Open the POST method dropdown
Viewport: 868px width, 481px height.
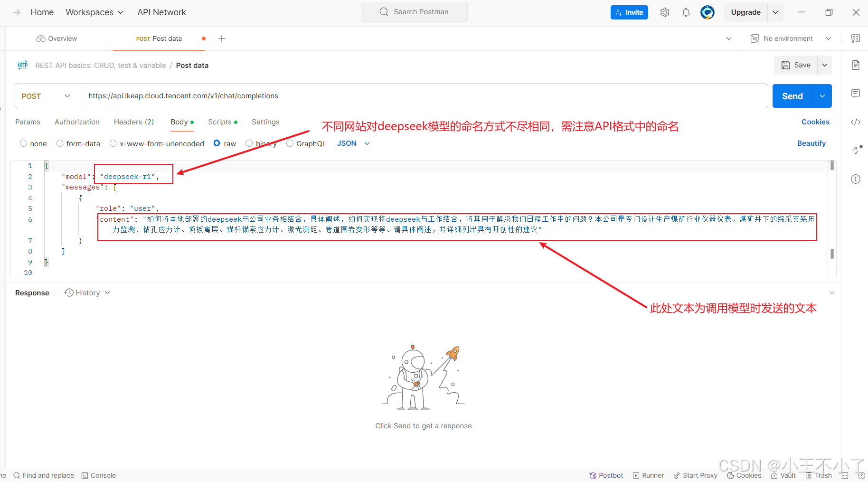click(x=46, y=96)
